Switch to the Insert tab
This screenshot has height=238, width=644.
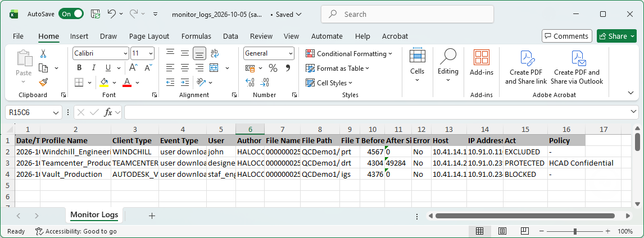pos(79,36)
